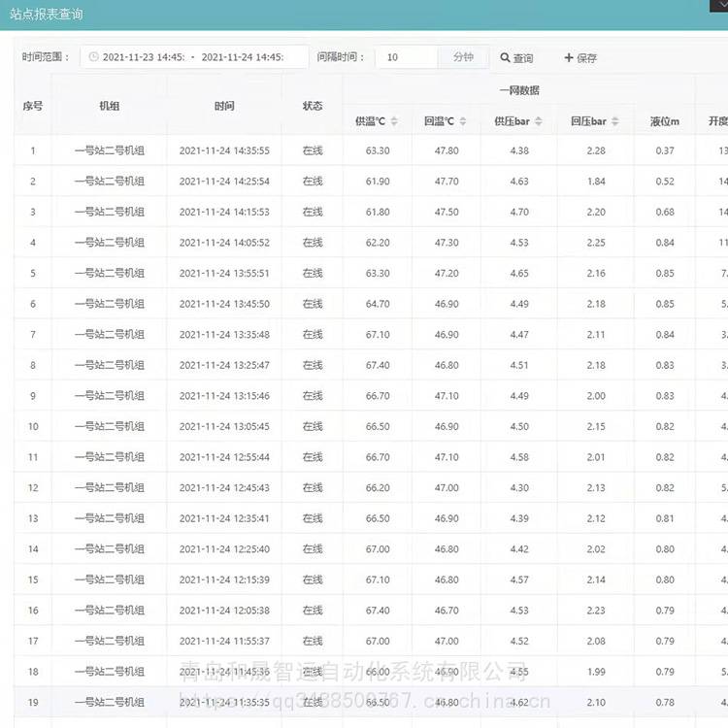Click 在线 status in row 10
Image resolution: width=728 pixels, height=728 pixels.
click(312, 427)
